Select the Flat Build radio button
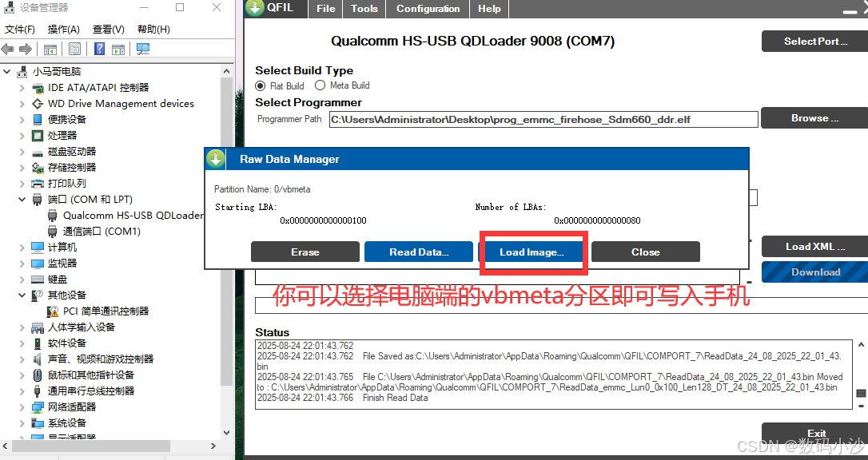Viewport: 868px width, 460px height. [x=261, y=85]
